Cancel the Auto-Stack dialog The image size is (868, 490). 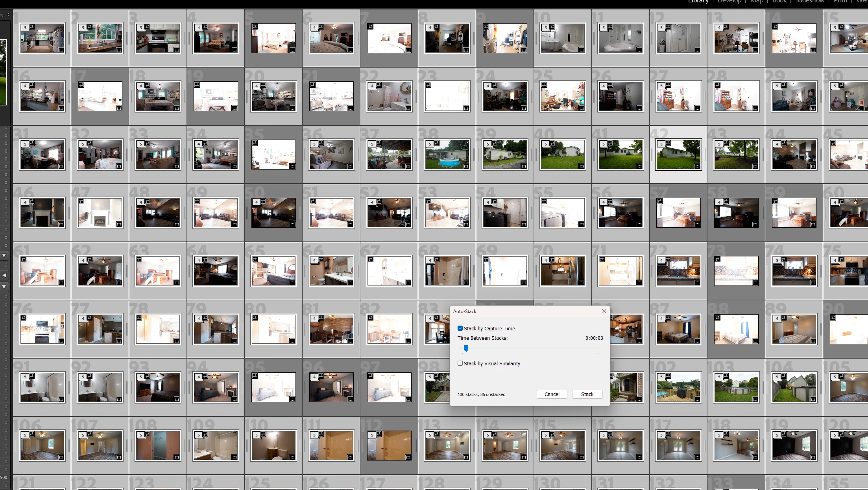[552, 394]
